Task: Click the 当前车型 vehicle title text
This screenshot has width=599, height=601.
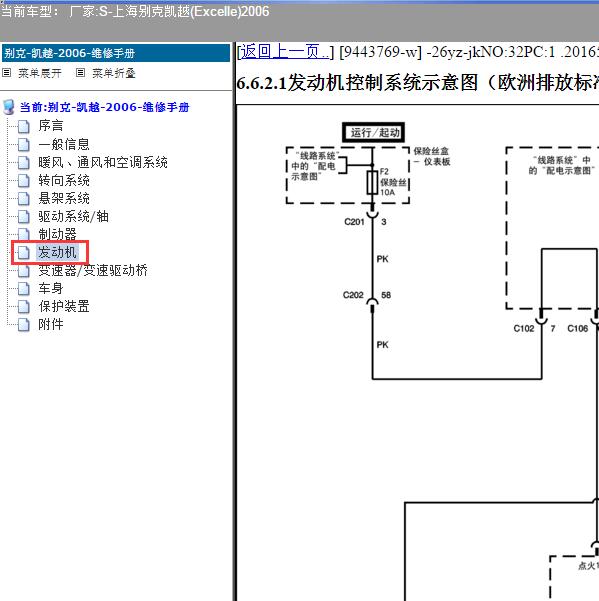Action: (135, 11)
